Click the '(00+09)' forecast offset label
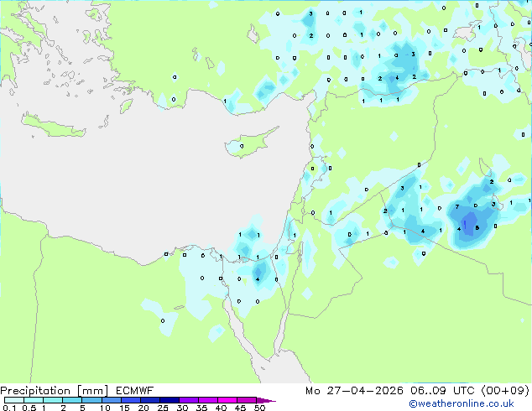 [x=505, y=391]
